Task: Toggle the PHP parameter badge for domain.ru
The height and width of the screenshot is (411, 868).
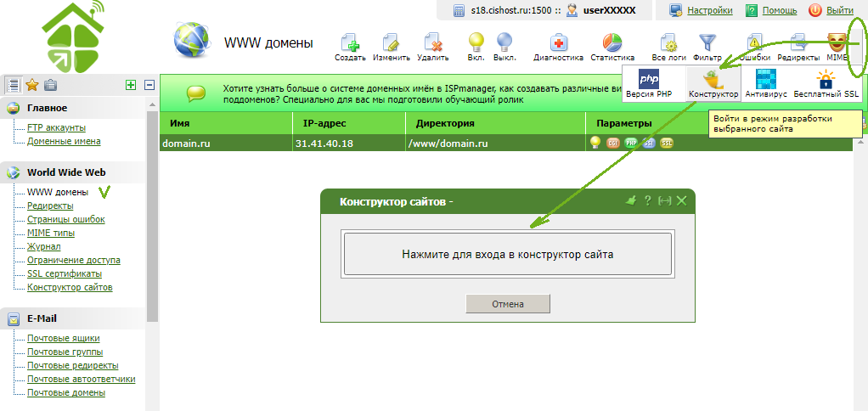Action: [631, 144]
